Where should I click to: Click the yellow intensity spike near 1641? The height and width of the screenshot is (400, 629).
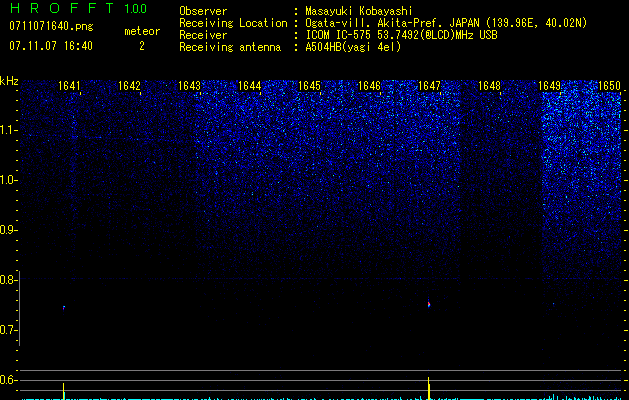pos(63,391)
